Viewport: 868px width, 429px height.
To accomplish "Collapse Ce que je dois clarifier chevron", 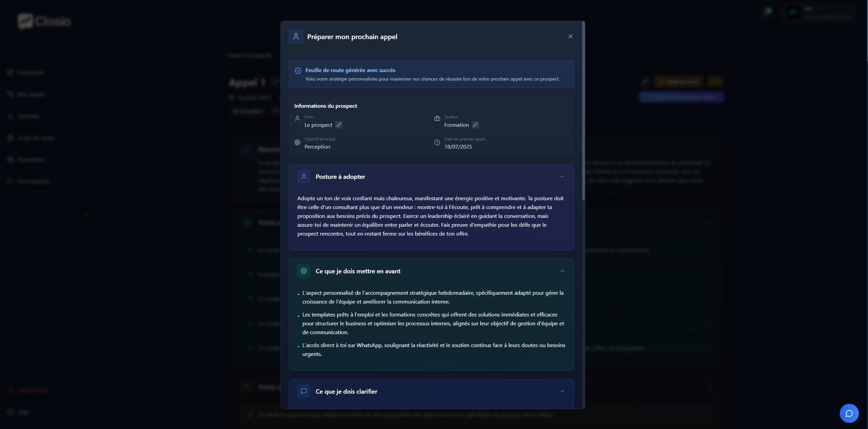I will [562, 391].
